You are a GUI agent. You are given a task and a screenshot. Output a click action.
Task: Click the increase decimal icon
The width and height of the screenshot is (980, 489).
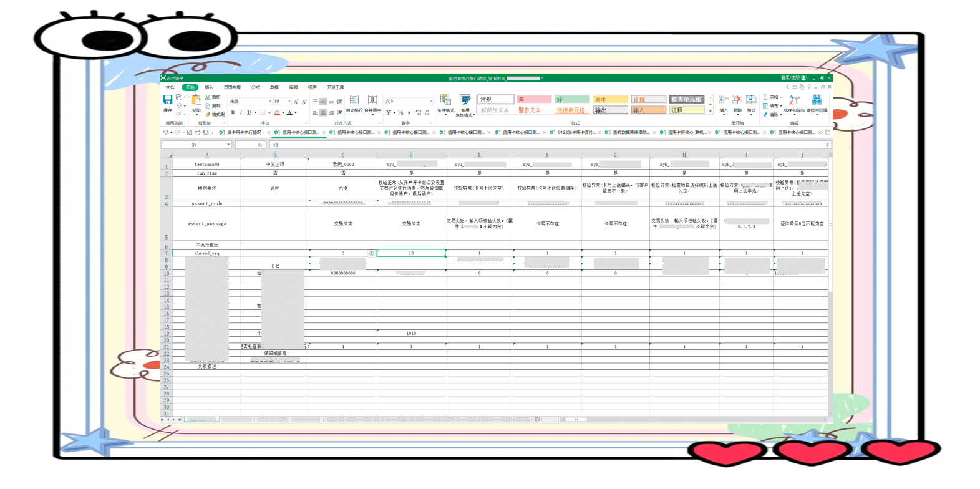[x=418, y=112]
